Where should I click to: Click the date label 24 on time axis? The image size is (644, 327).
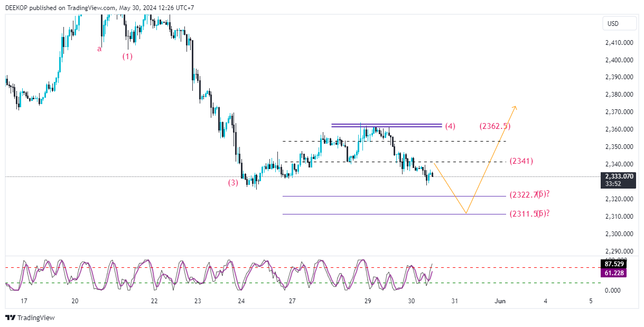point(241,301)
